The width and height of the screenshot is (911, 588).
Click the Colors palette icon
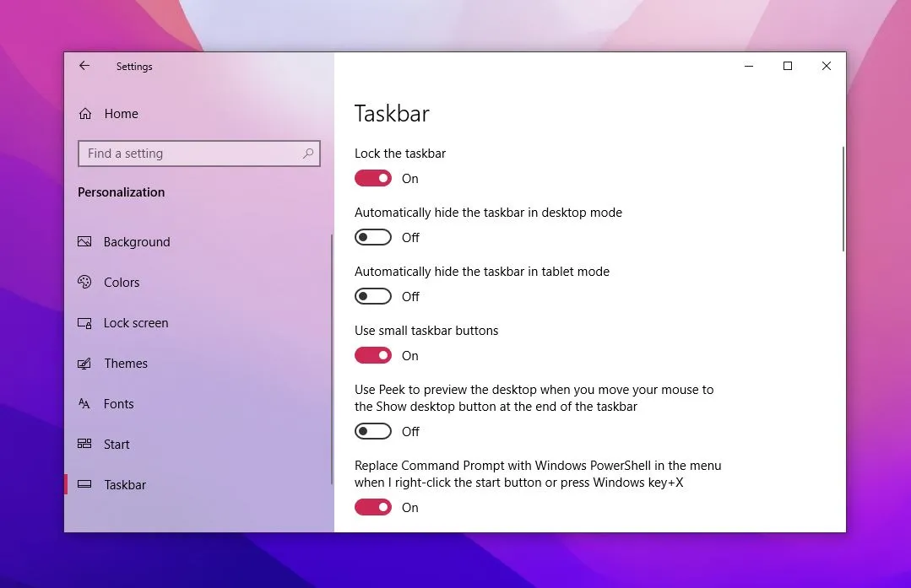pyautogui.click(x=84, y=282)
